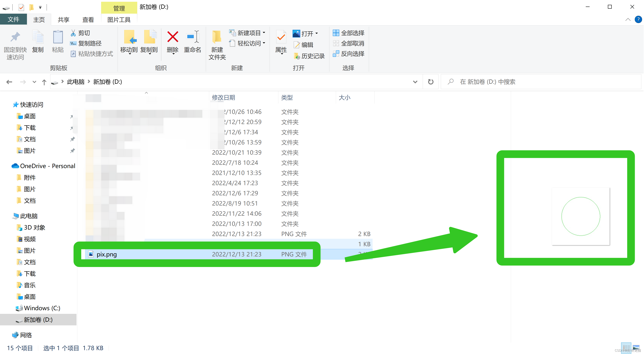This screenshot has height=354, width=644.
Task: Click the red Delete icon
Action: coord(172,37)
